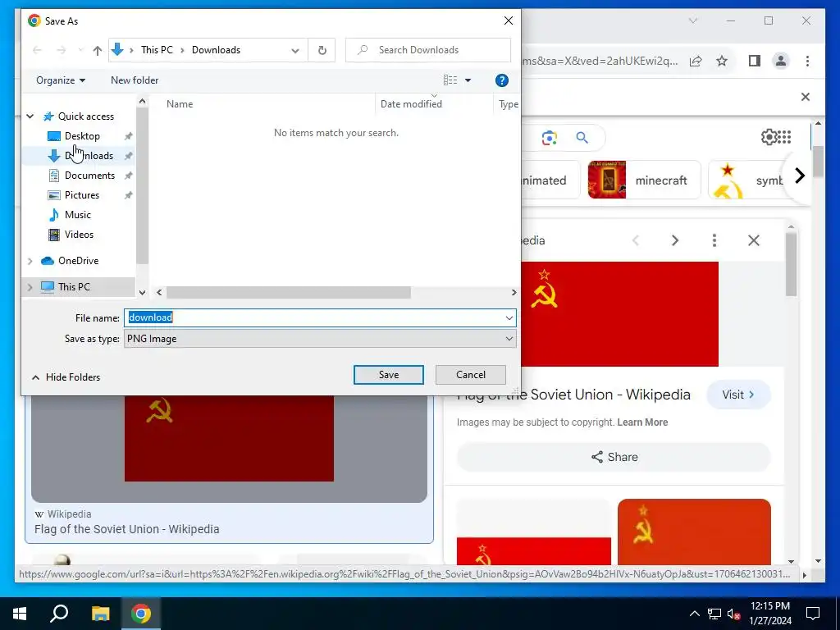Click This PC in the address breadcrumb
The image size is (840, 630).
tap(157, 50)
